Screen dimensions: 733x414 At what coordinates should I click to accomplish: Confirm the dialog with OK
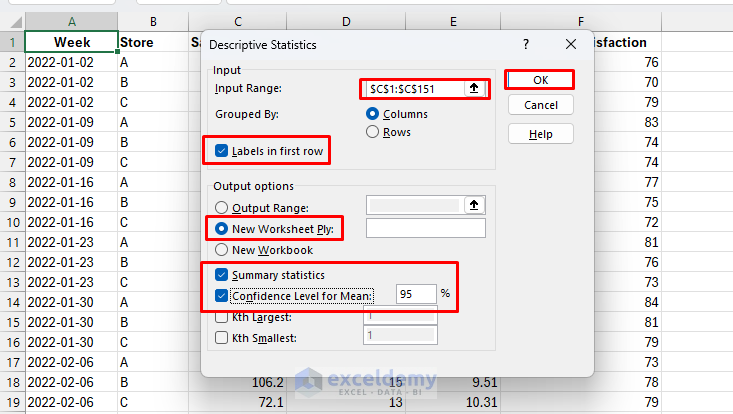tap(540, 80)
